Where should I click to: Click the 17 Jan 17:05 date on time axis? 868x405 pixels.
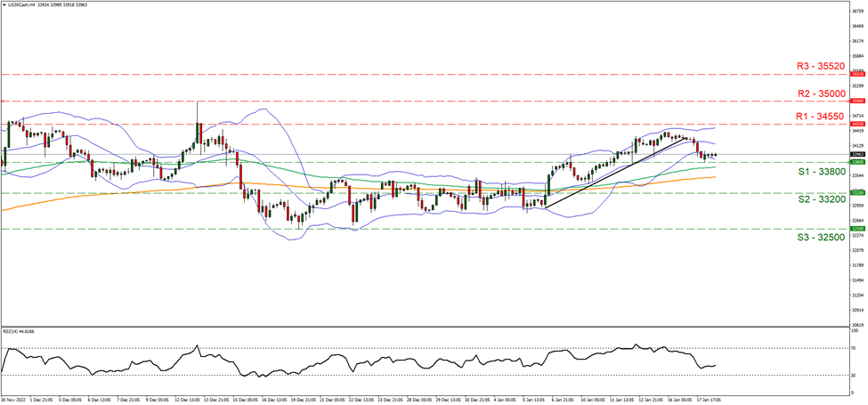(x=709, y=400)
